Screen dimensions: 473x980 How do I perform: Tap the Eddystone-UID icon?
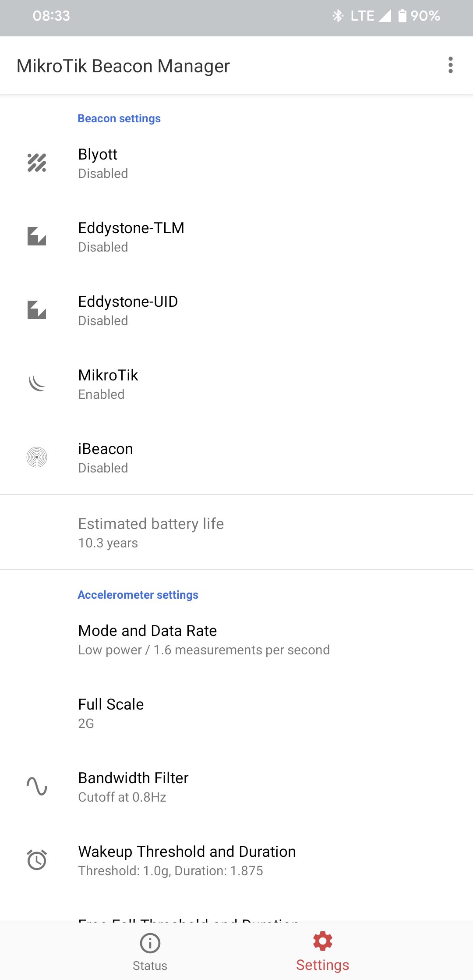tap(37, 310)
